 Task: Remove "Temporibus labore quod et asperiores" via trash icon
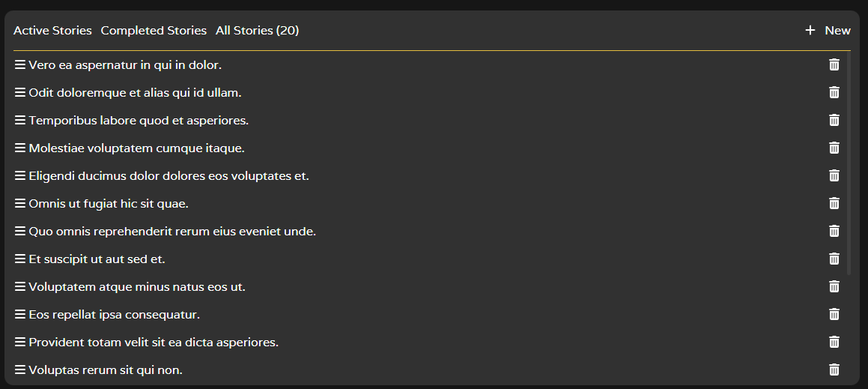(x=834, y=120)
